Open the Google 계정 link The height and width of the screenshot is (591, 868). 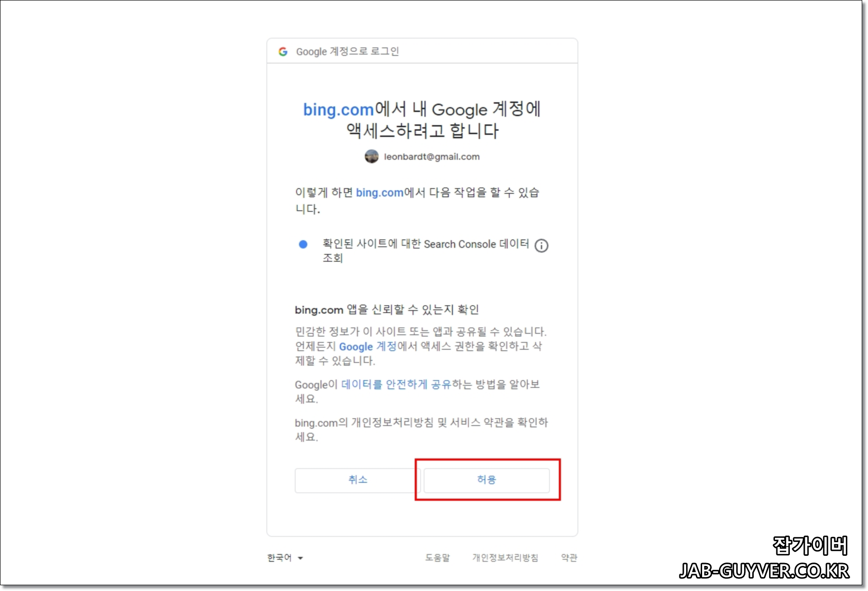(x=367, y=346)
